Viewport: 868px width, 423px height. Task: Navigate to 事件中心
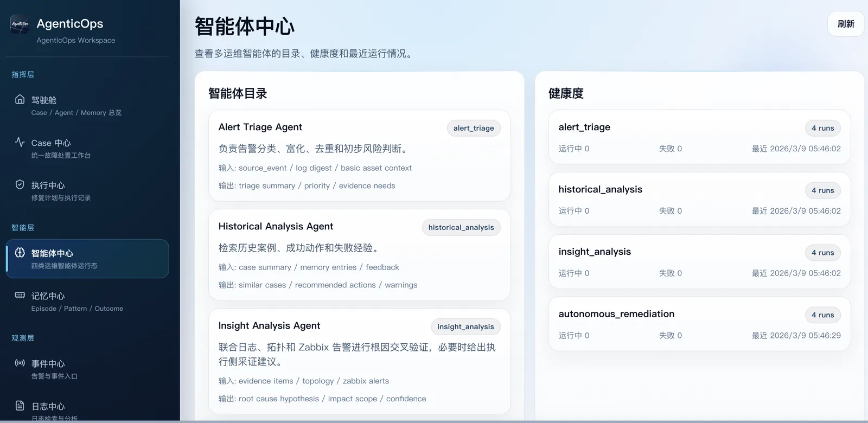click(87, 369)
